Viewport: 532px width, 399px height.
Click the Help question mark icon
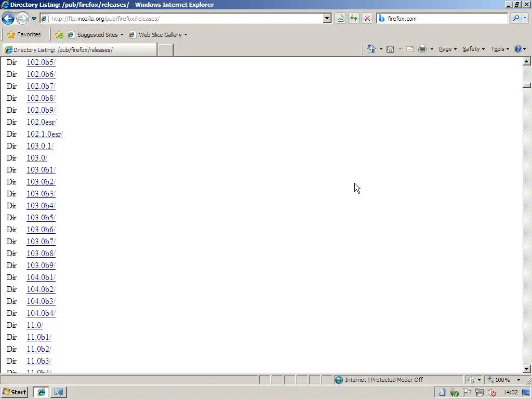pos(518,49)
